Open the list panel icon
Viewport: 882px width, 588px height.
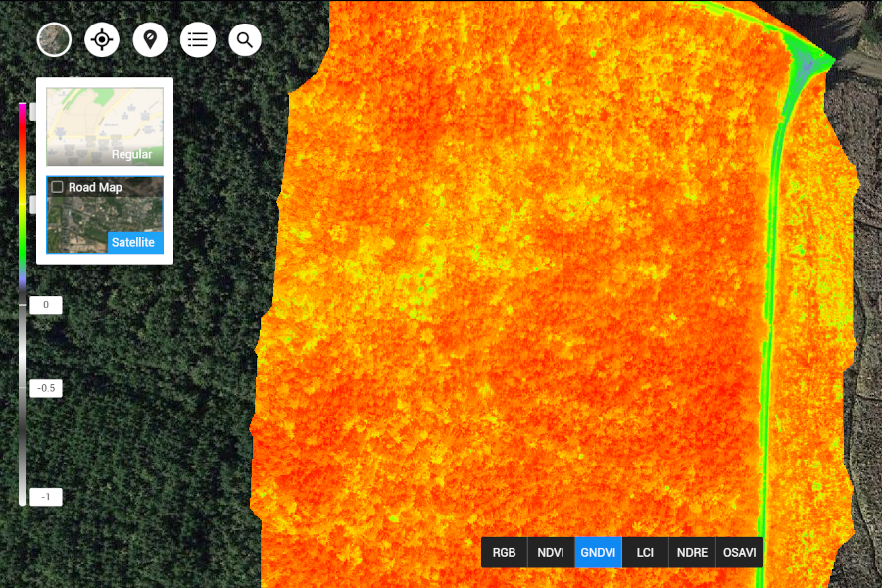197,39
